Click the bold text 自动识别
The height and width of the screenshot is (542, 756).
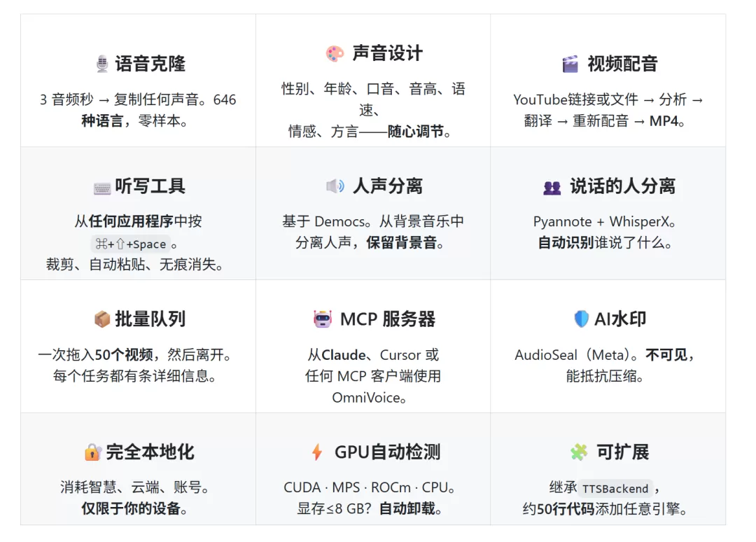click(566, 242)
